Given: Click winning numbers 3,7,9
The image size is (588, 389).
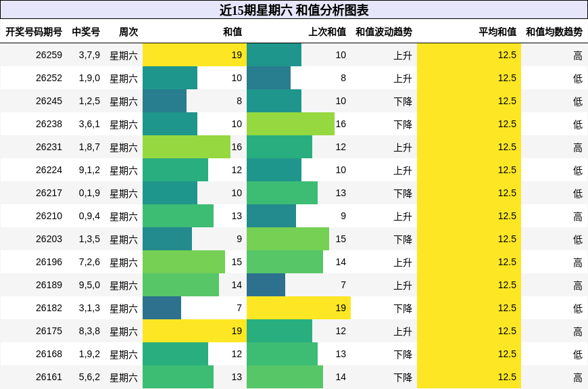Looking at the screenshot, I should pos(89,55).
